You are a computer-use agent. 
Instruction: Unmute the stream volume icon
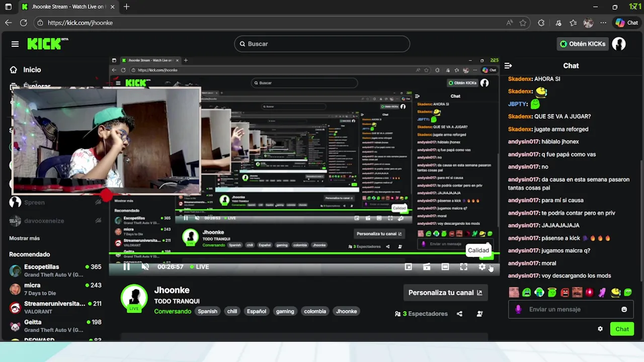coord(145,267)
